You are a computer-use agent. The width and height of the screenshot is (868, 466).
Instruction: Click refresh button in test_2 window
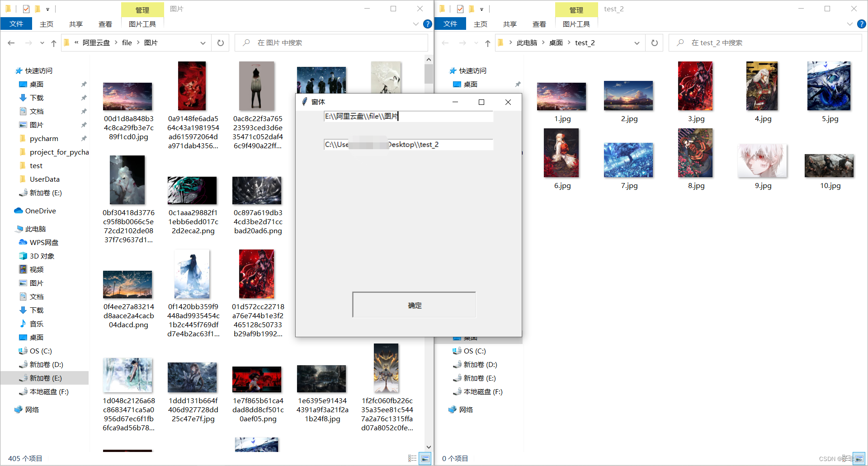click(x=655, y=43)
